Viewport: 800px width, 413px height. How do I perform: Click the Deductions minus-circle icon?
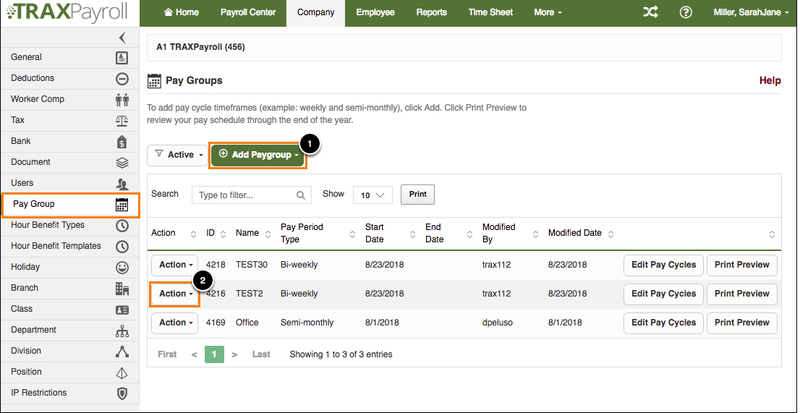click(x=122, y=79)
